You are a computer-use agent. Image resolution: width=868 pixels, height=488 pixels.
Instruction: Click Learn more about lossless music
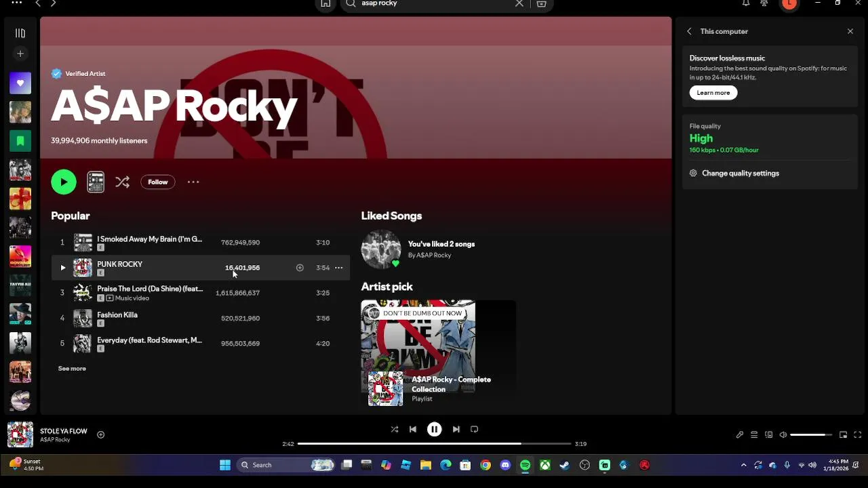coord(713,93)
